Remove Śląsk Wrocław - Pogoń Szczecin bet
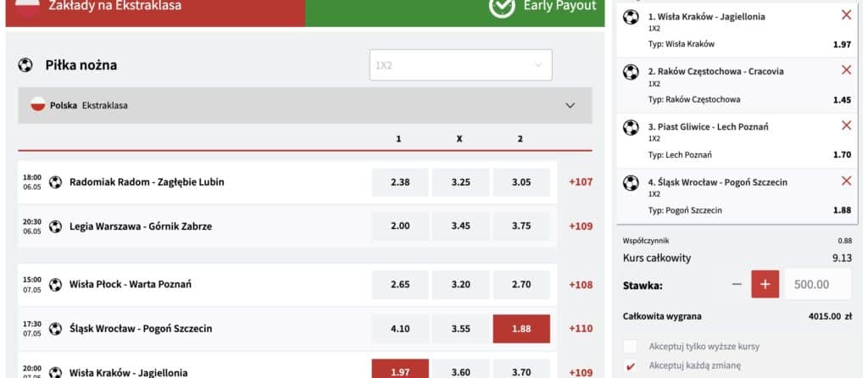Screen dimensions: 868x378 coord(846,181)
